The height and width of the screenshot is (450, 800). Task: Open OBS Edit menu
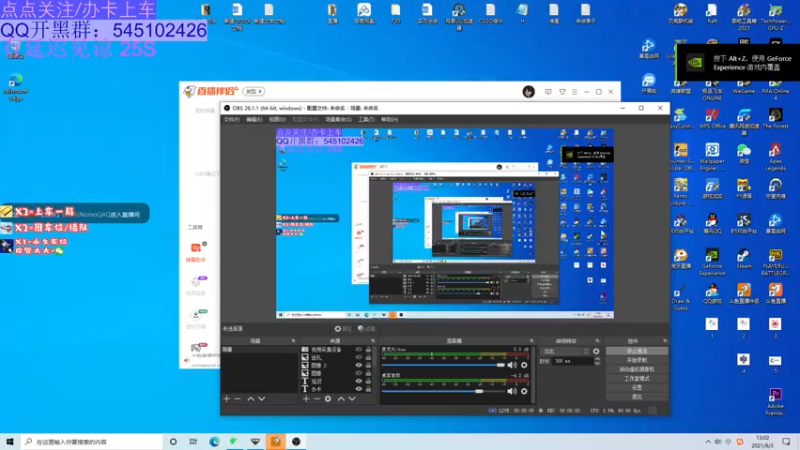(x=254, y=119)
